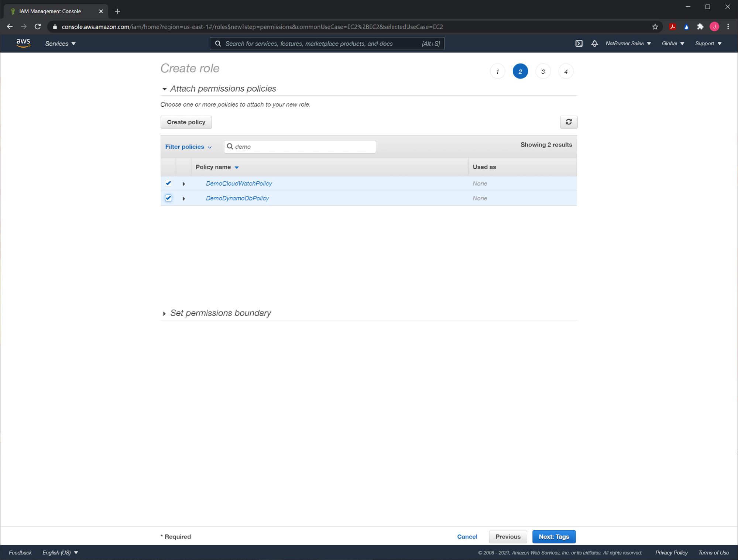The width and height of the screenshot is (738, 560).
Task: Open the Services menu
Action: (60, 44)
